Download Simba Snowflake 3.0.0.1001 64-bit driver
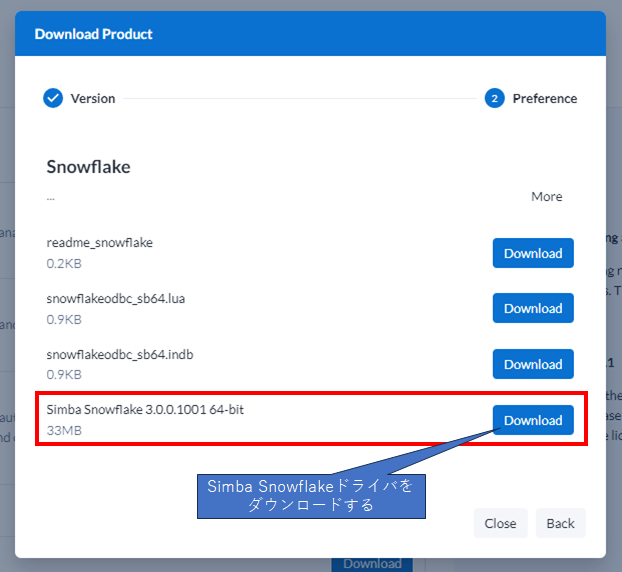This screenshot has width=622, height=572. 532,420
